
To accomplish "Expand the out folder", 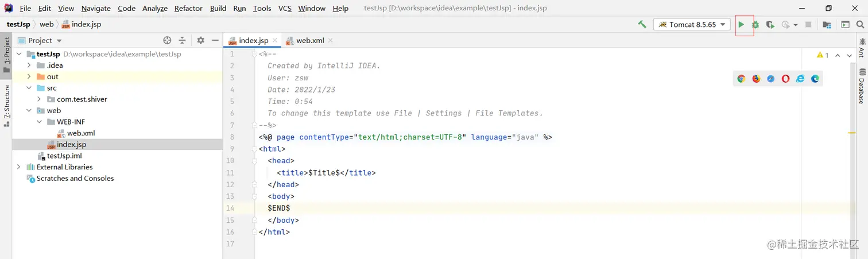I will point(29,76).
